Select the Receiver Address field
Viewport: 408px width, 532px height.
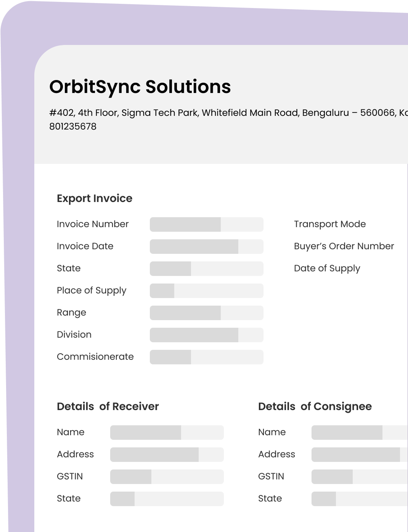click(x=167, y=455)
